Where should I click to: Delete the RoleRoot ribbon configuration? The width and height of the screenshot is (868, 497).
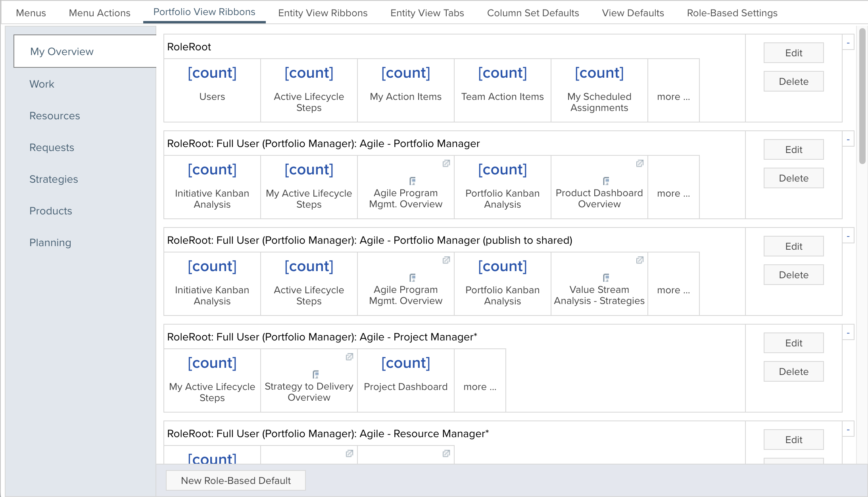click(793, 82)
